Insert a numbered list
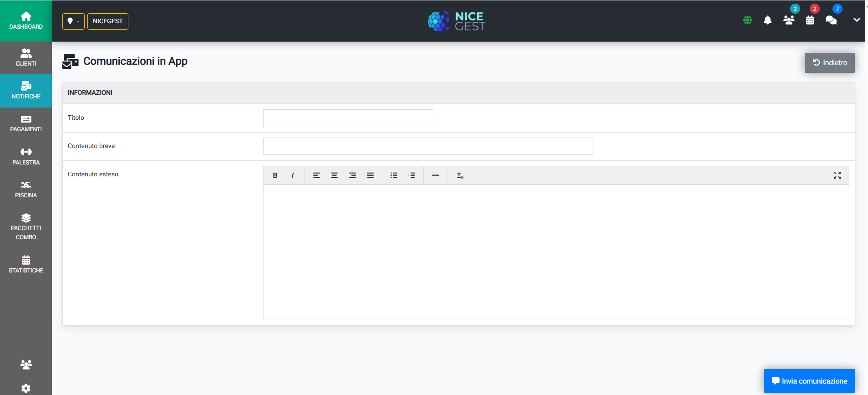Image resolution: width=868 pixels, height=395 pixels. (412, 175)
